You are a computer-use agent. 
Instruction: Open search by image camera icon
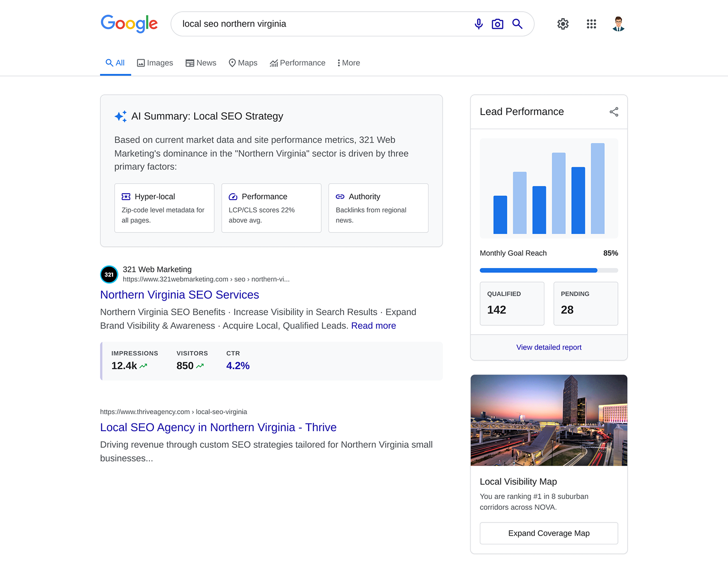497,24
